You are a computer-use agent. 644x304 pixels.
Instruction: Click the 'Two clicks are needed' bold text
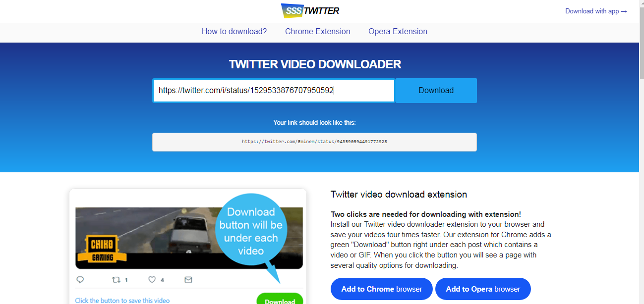point(426,214)
